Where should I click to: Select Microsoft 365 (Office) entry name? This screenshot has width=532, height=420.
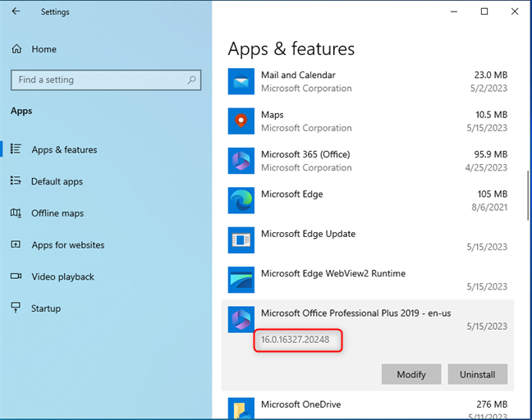[x=305, y=154]
